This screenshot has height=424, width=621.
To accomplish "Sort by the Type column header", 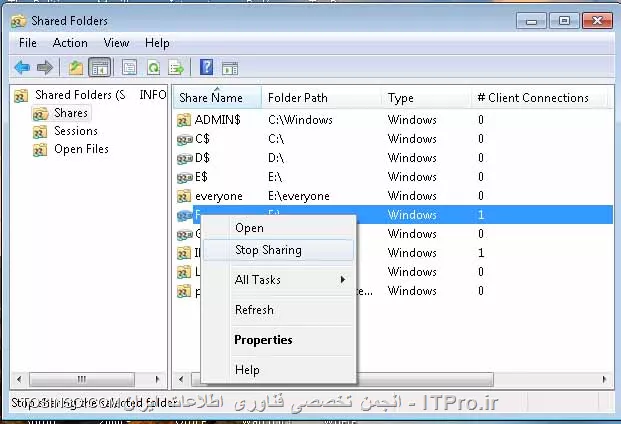I will [426, 97].
